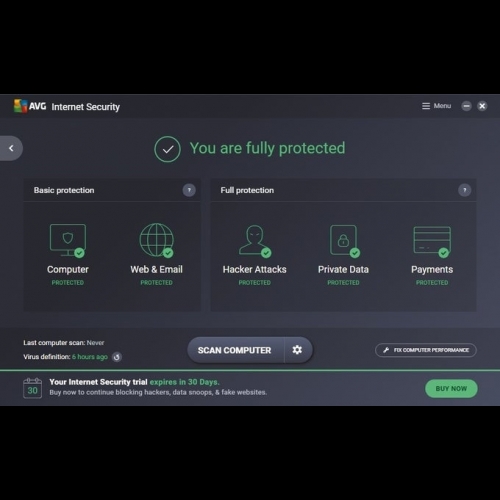500x500 pixels.
Task: Click the Hacker Attacks label
Action: (255, 269)
